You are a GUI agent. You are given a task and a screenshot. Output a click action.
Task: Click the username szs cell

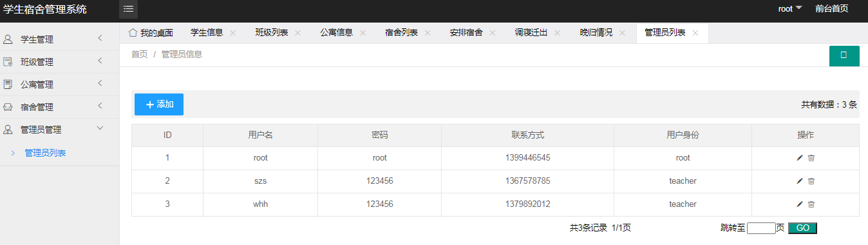pos(260,181)
